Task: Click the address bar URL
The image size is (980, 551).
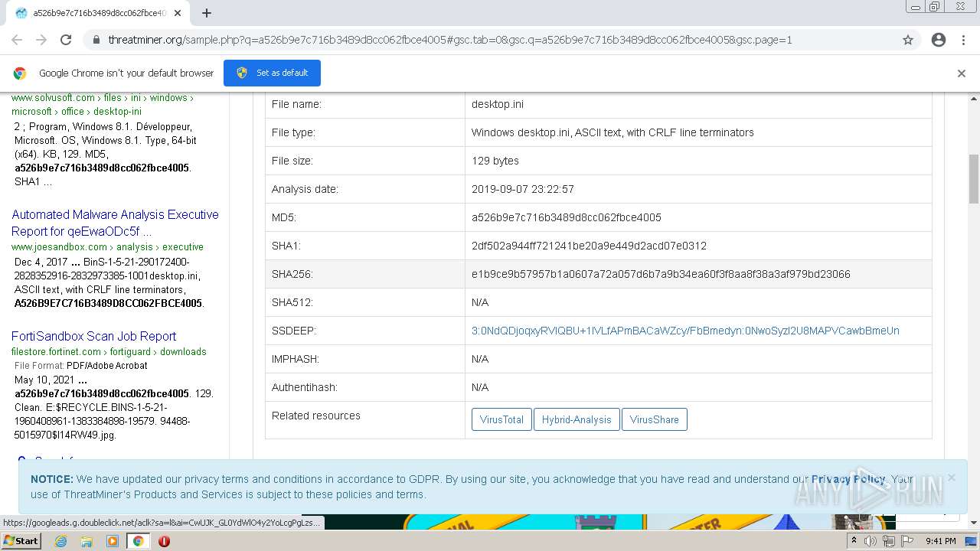Action: (x=450, y=40)
